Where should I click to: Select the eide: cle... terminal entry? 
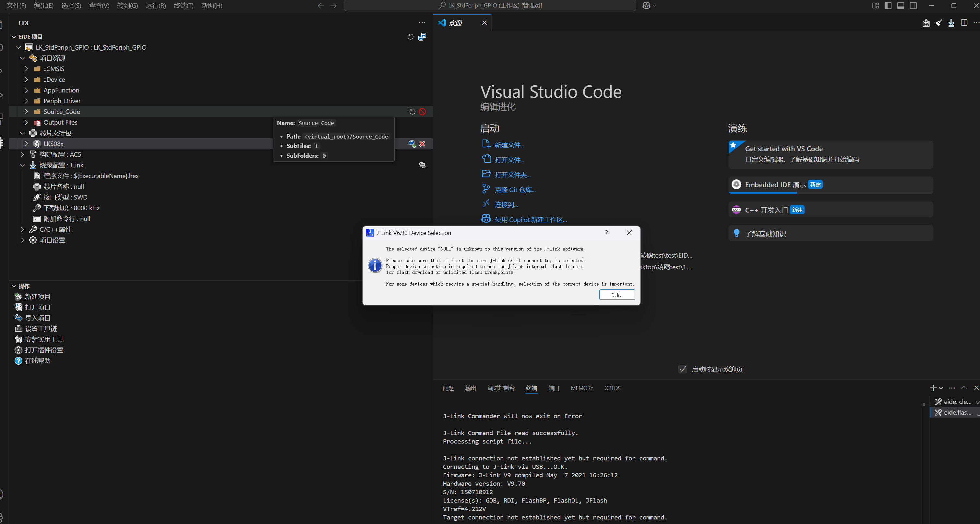(x=955, y=401)
